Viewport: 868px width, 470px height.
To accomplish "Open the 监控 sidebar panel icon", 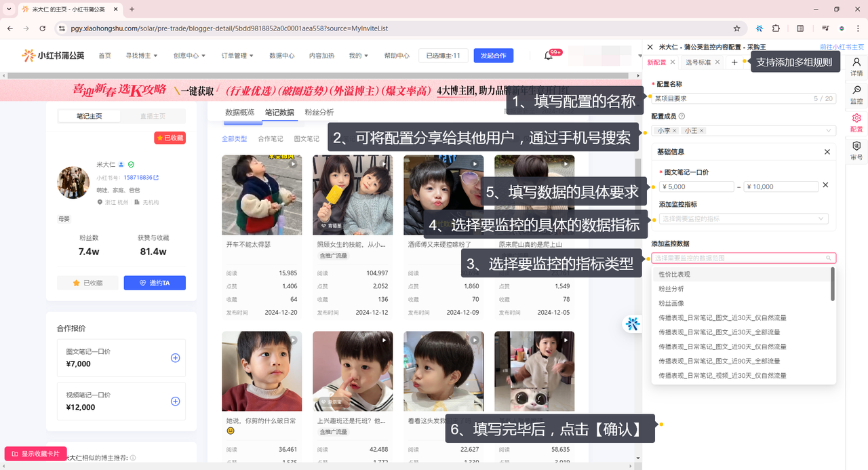I will click(856, 94).
